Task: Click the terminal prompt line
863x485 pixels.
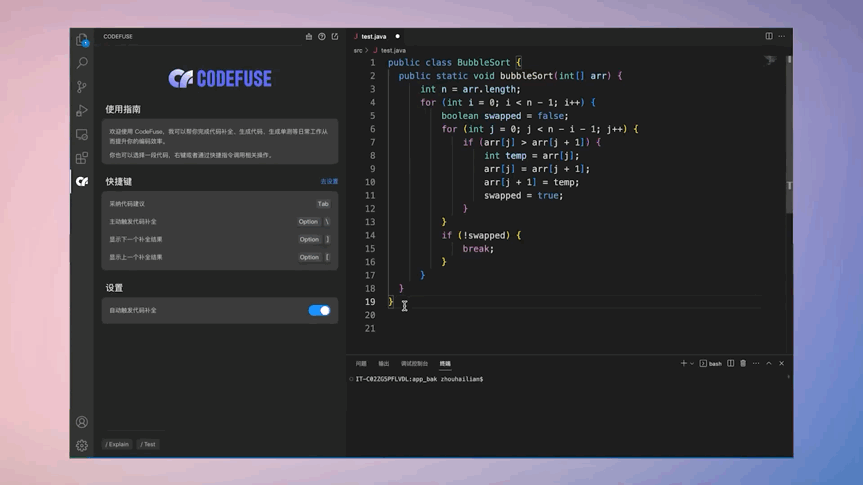Action: [x=419, y=379]
